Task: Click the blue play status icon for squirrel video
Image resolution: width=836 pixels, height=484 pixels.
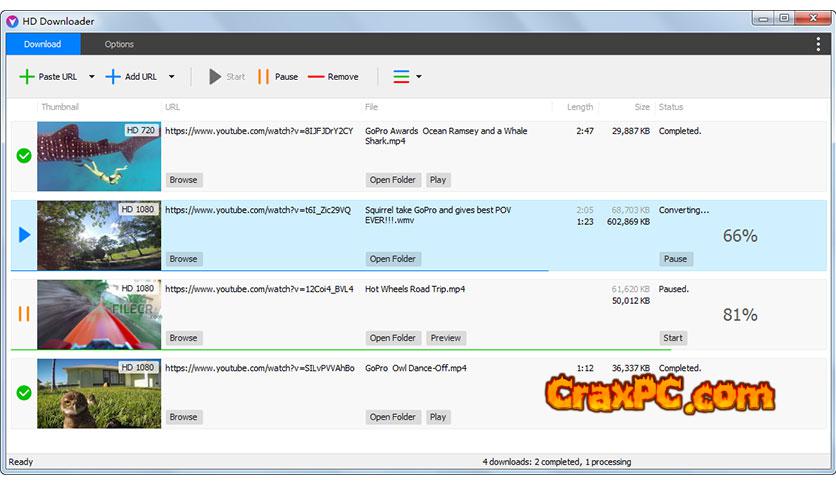Action: pyautogui.click(x=24, y=235)
